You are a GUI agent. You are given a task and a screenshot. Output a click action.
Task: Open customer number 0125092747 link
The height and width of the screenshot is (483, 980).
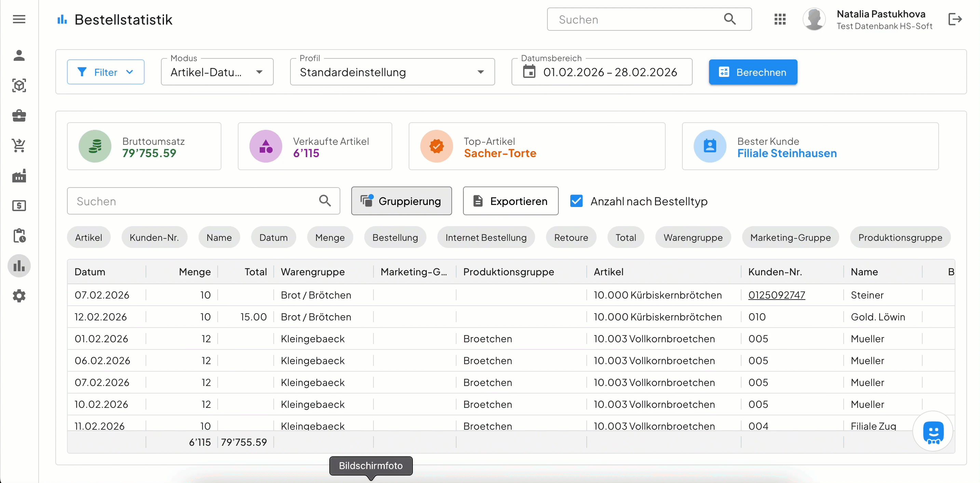[776, 295]
